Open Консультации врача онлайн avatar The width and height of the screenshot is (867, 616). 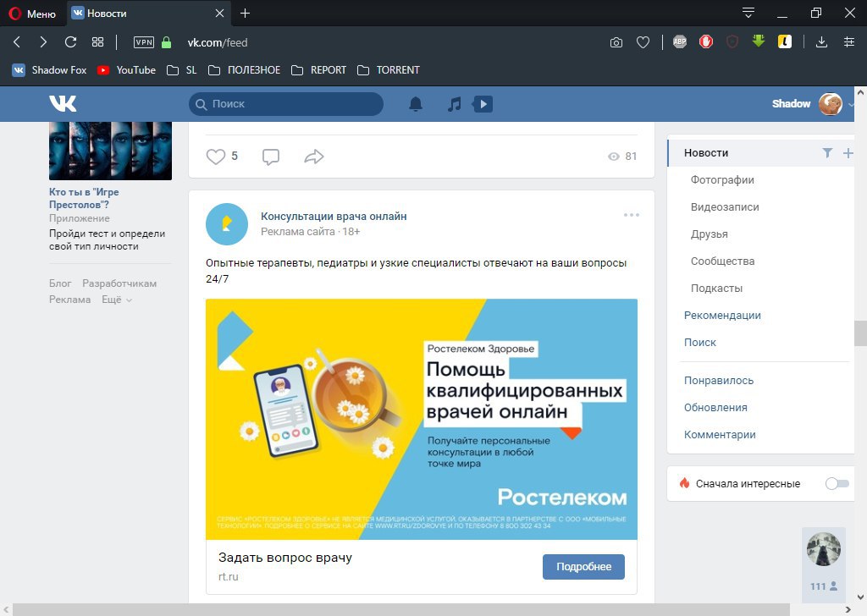pos(227,224)
